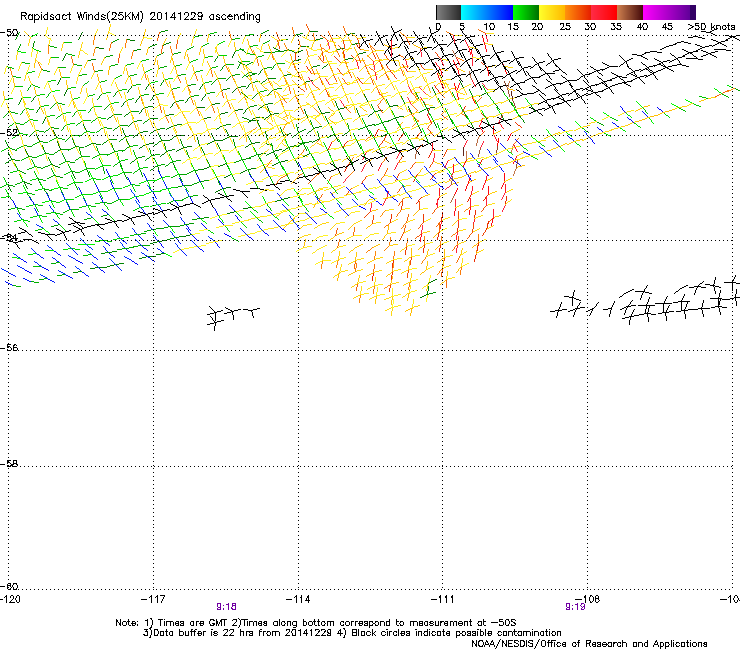Click the '-117' longitude axis label
740x650 pixels.
(153, 599)
